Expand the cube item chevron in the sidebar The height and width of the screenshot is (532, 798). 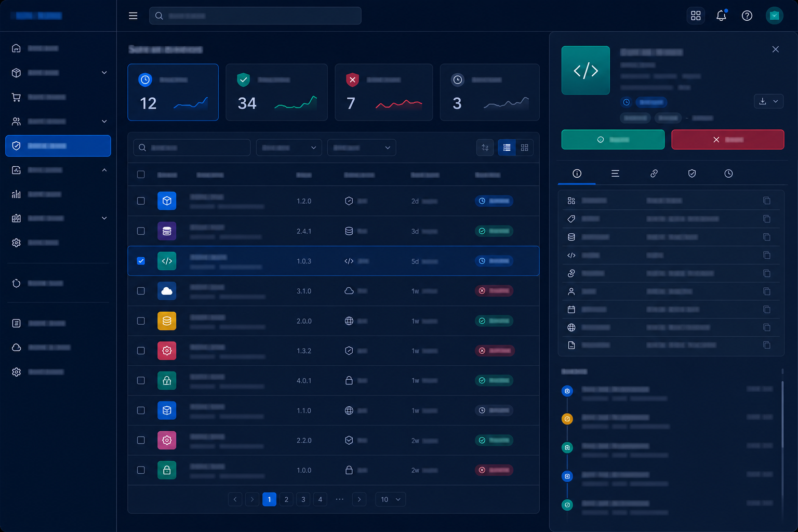pos(104,73)
